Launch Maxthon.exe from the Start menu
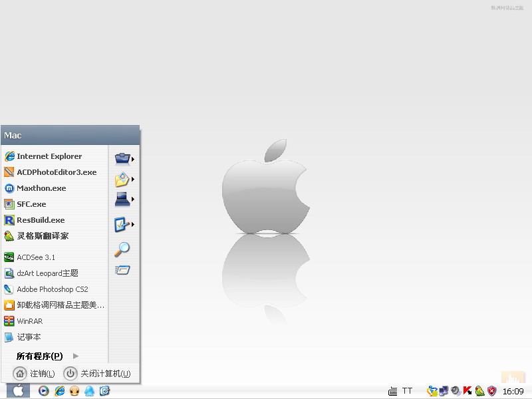 pos(55,188)
